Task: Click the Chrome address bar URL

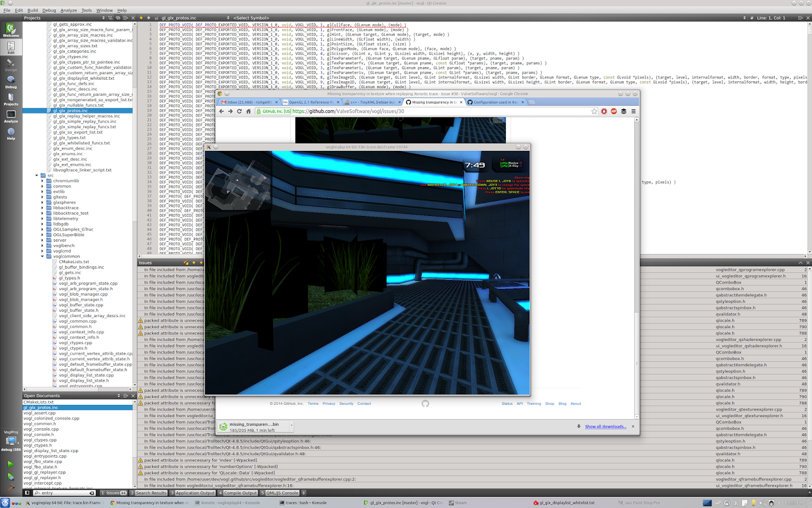Action: point(348,111)
